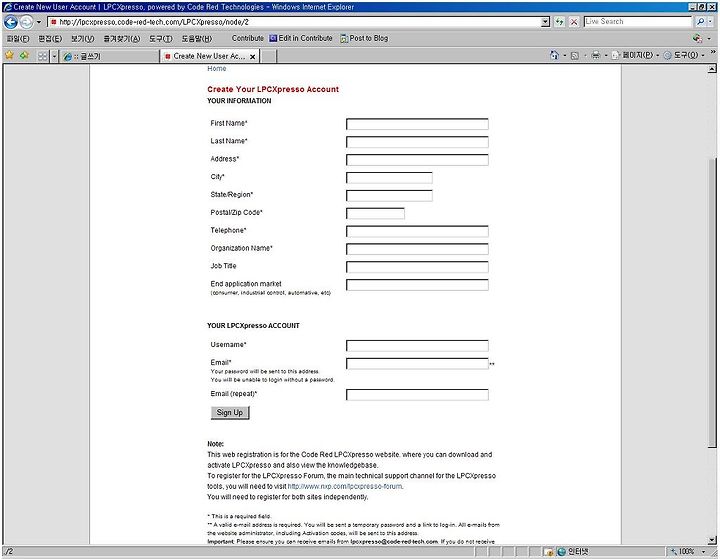Switch to the 글쓰기 tab
Image resolution: width=720 pixels, height=559 pixels.
click(109, 56)
